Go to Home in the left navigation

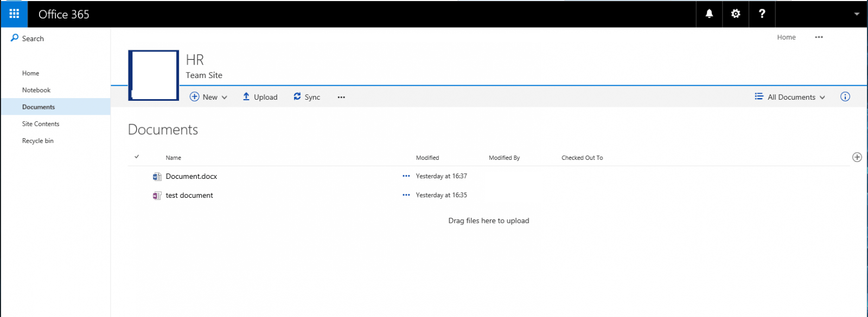click(31, 73)
